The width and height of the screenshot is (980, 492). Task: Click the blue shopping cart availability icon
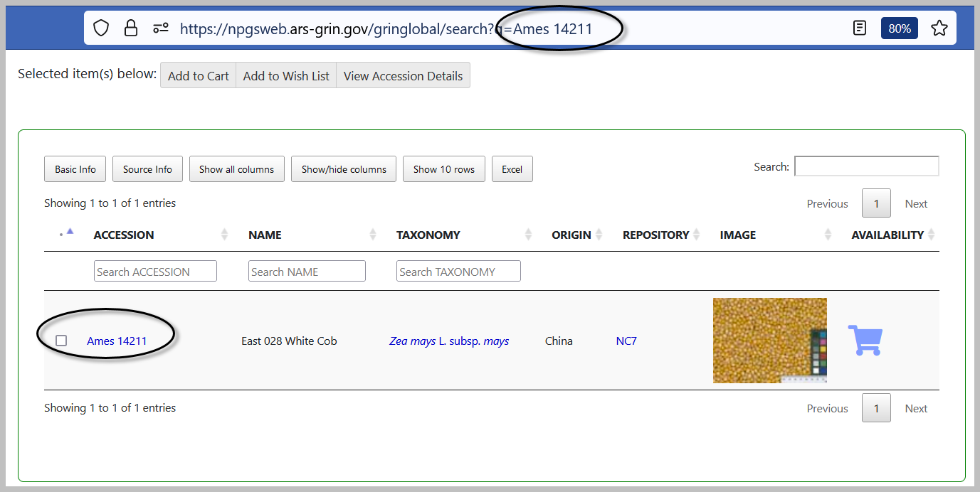pos(865,341)
